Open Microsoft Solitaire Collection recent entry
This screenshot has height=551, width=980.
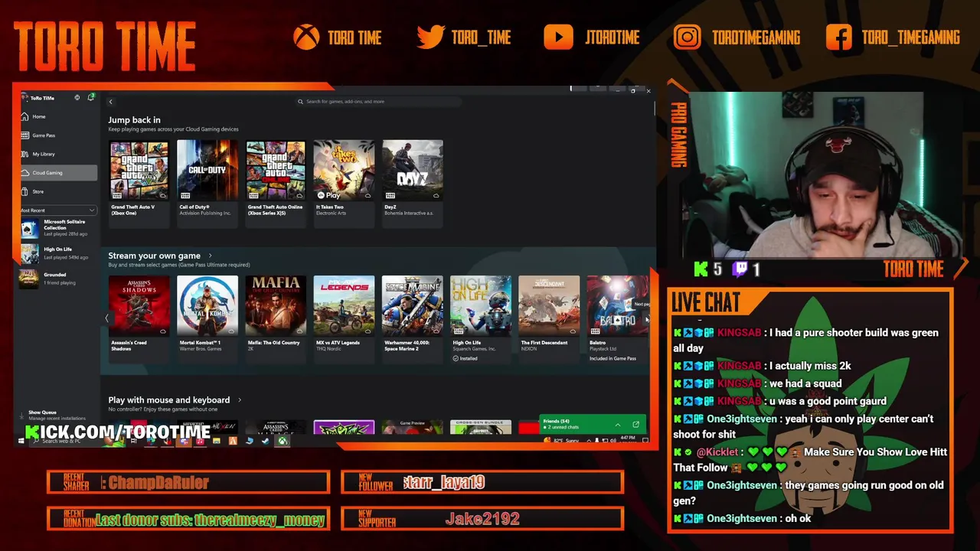(58, 227)
